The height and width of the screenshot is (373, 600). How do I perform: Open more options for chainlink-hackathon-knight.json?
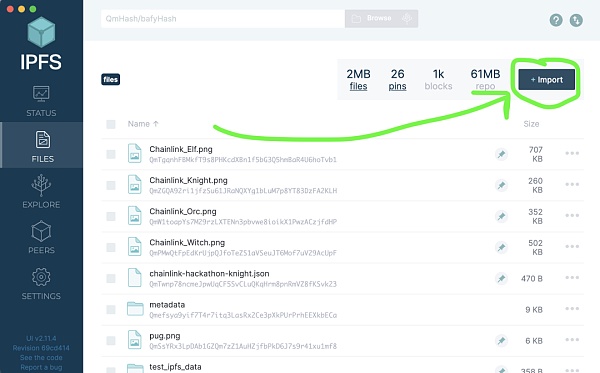pyautogui.click(x=572, y=278)
